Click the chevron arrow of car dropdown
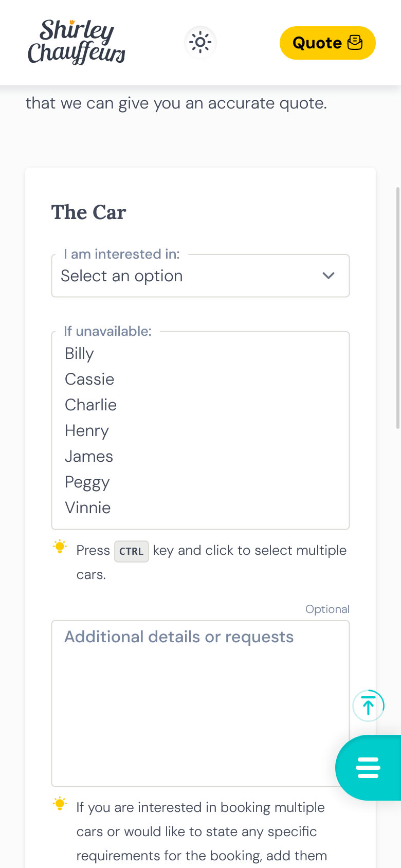This screenshot has width=401, height=868. (x=329, y=276)
